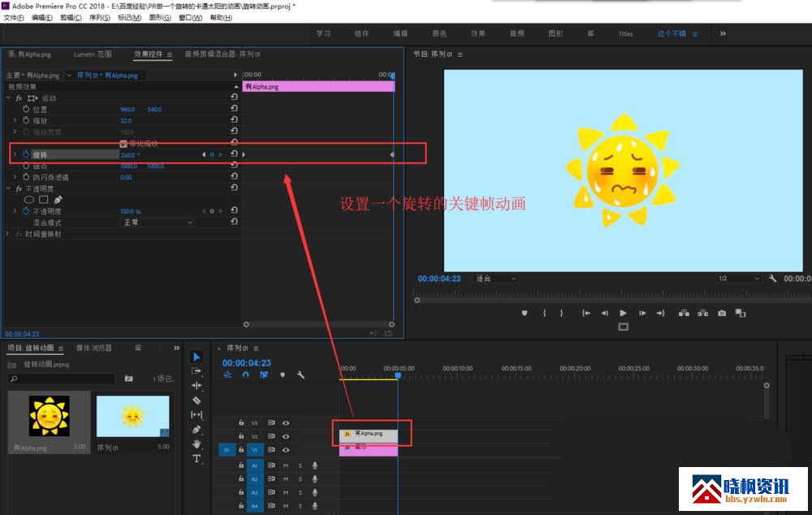Switch to the 颜色 workspace
This screenshot has height=515, width=812.
tap(439, 33)
